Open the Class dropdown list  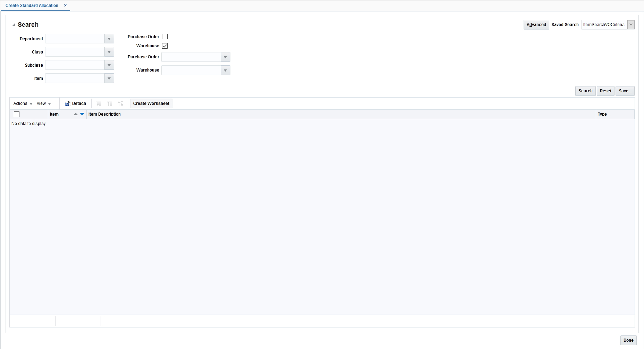coord(109,52)
